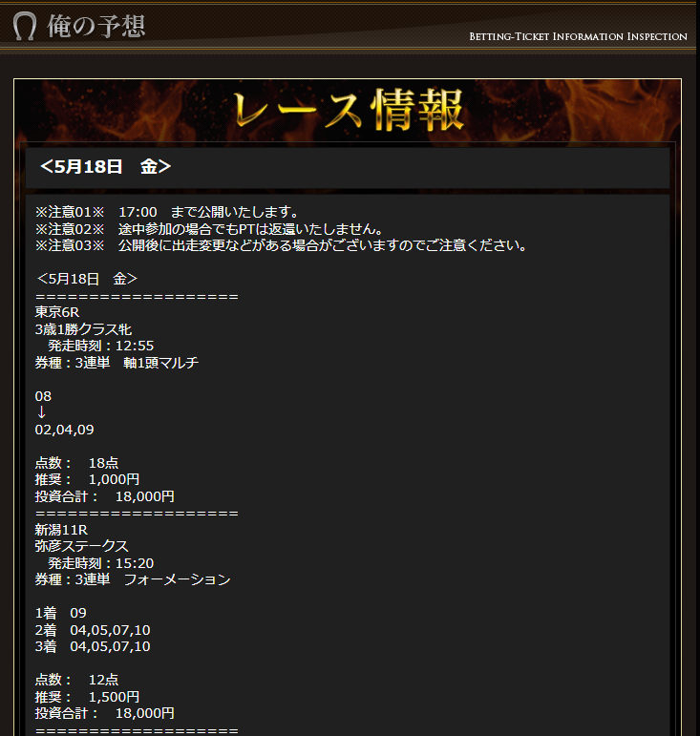Click the レース情報 banner heading
The width and height of the screenshot is (700, 736).
[349, 111]
